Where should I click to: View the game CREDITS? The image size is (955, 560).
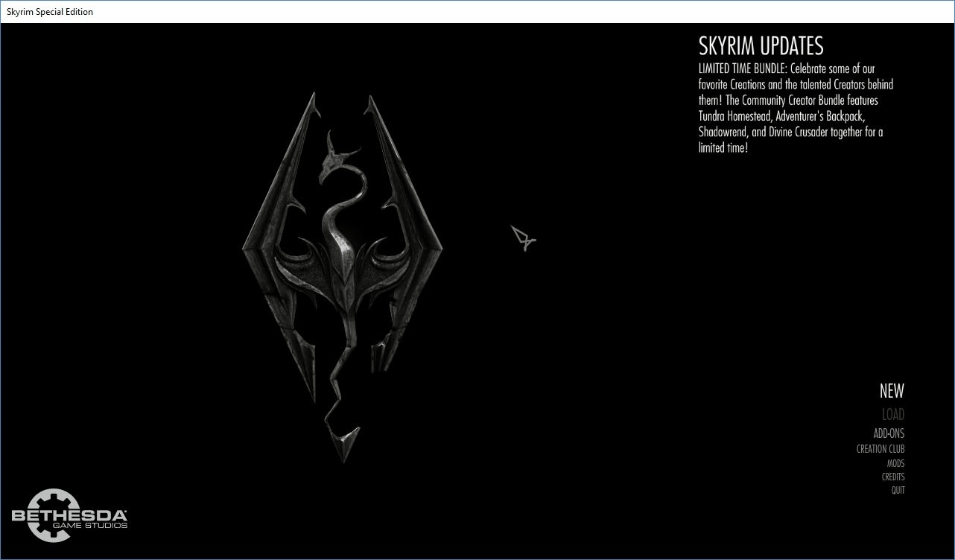(892, 477)
